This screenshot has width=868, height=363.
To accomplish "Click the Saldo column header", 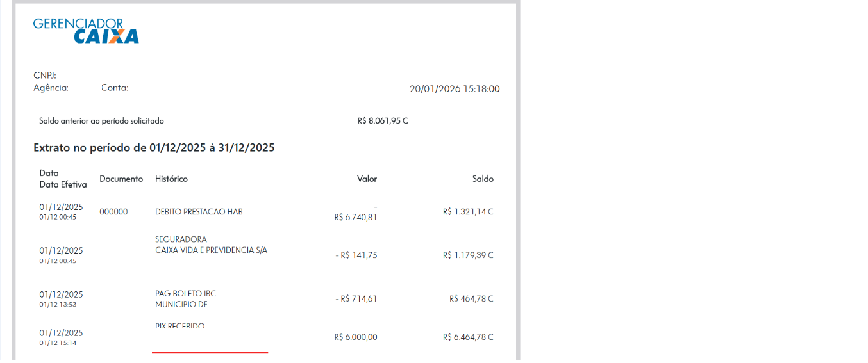I will [483, 179].
